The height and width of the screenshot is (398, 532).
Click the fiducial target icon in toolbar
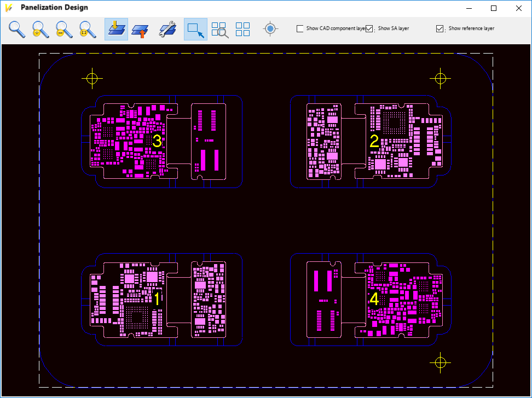[x=270, y=29]
